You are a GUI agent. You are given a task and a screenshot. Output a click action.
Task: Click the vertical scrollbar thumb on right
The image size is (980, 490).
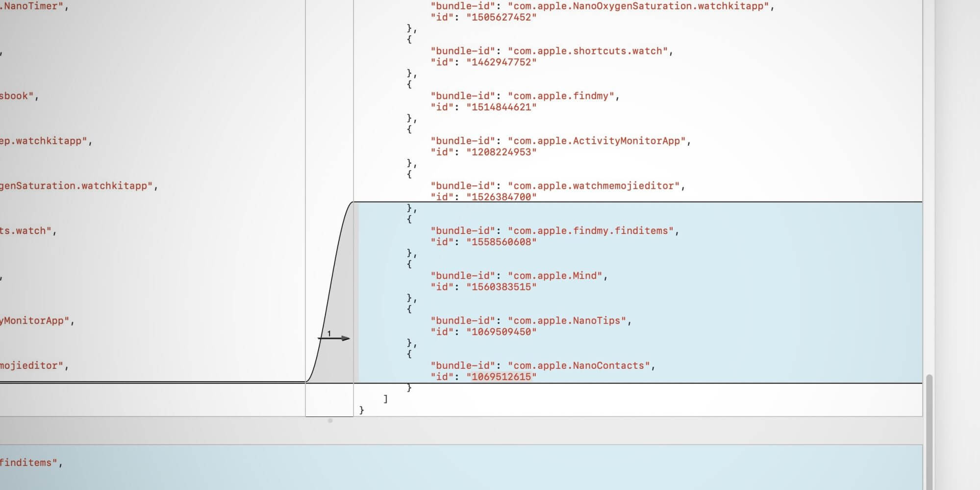coord(929,432)
